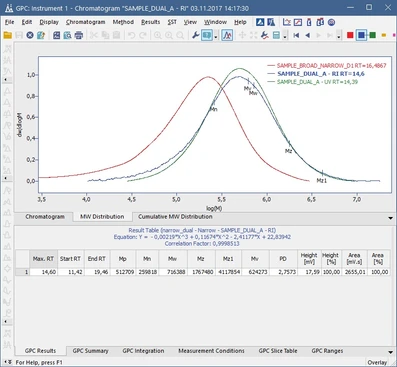Click the Mz1 marker label on the curve
This screenshot has height=367, width=397.
pyautogui.click(x=321, y=181)
